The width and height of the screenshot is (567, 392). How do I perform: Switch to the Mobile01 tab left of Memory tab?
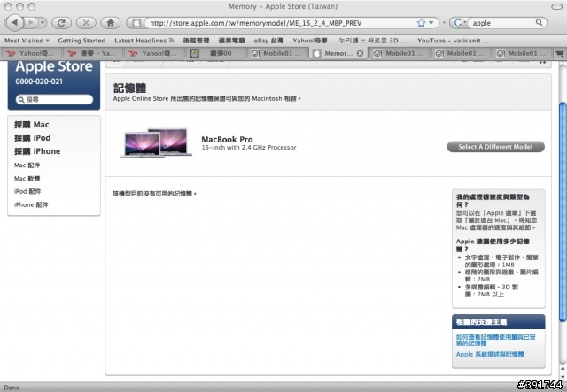276,53
